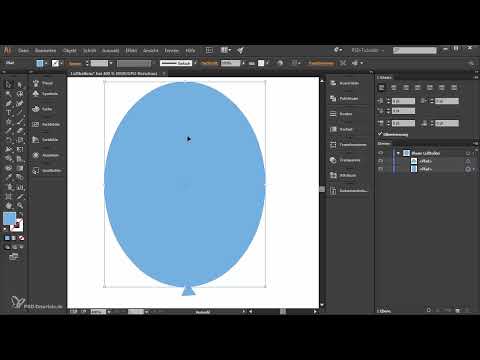Screen dimensions: 480x360
Task: Click target circle of Ebene Luftballon layer
Action: tap(468, 153)
